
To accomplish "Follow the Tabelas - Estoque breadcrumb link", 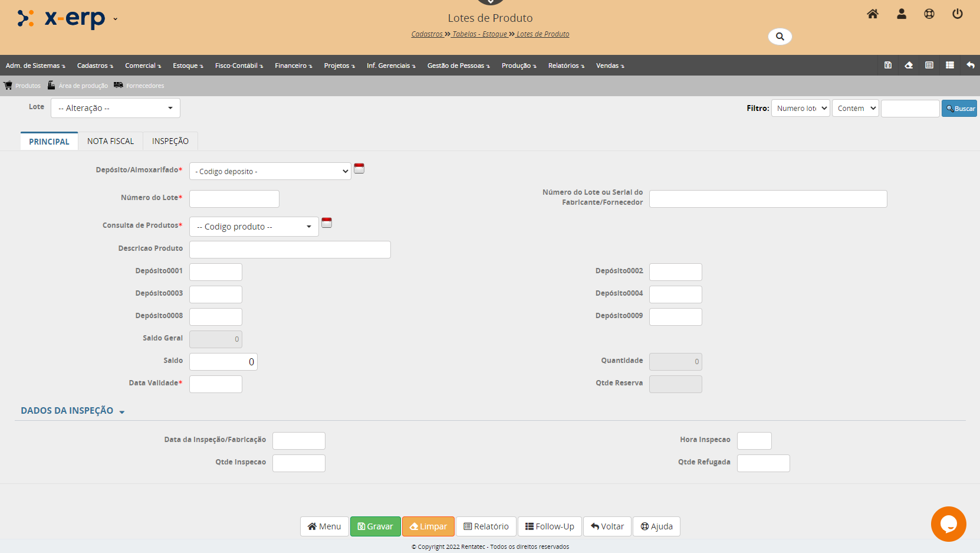I will (x=479, y=34).
